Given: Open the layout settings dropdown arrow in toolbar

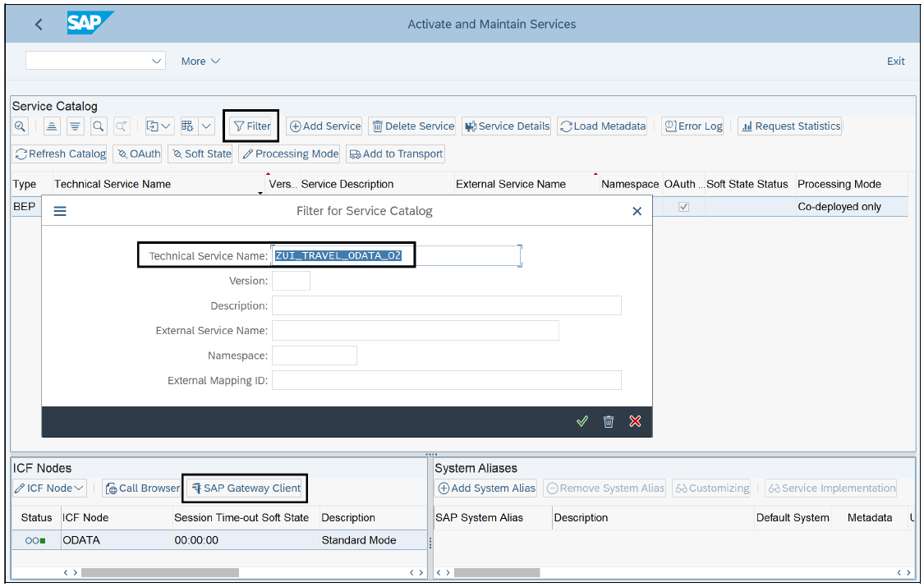Looking at the screenshot, I should (x=207, y=126).
